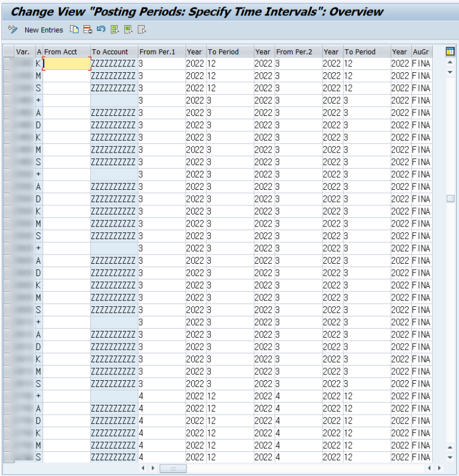Select the first row's selector box
Viewport: 459px width, 476px height.
point(9,64)
